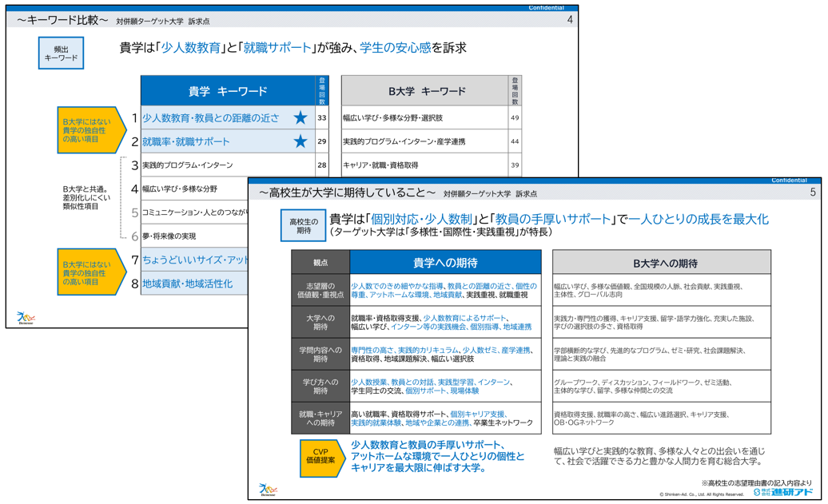Select the yellow CVP 価値提案 arrow label
Viewport: 828px width, 504px height.
(x=320, y=455)
